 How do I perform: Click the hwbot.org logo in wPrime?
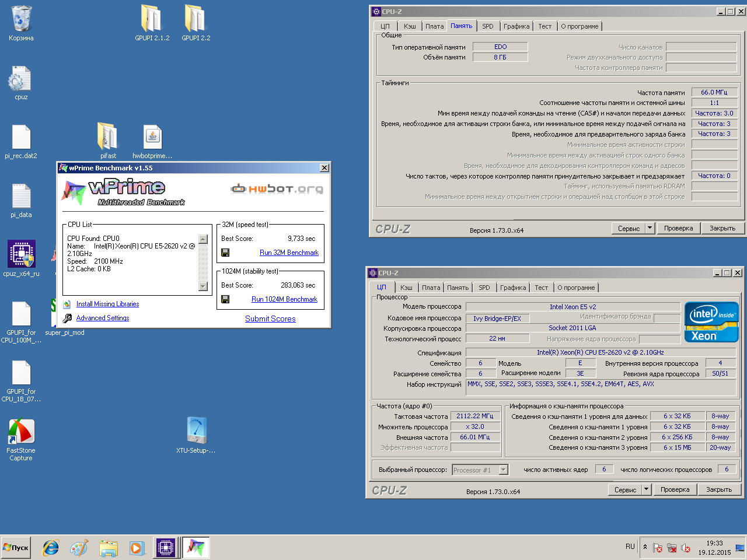click(x=277, y=188)
